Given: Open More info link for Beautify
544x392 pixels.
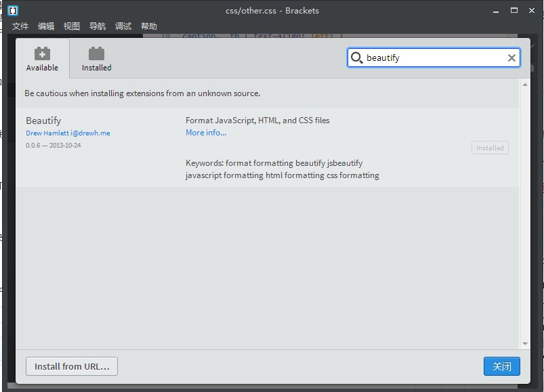Looking at the screenshot, I should [x=206, y=133].
